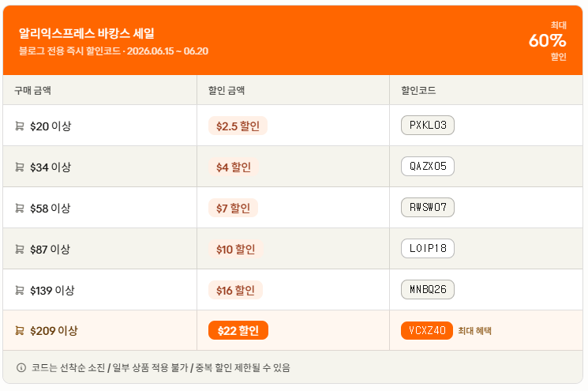Copy the MNBQ26 discount code
The width and height of the screenshot is (588, 391).
coord(428,289)
